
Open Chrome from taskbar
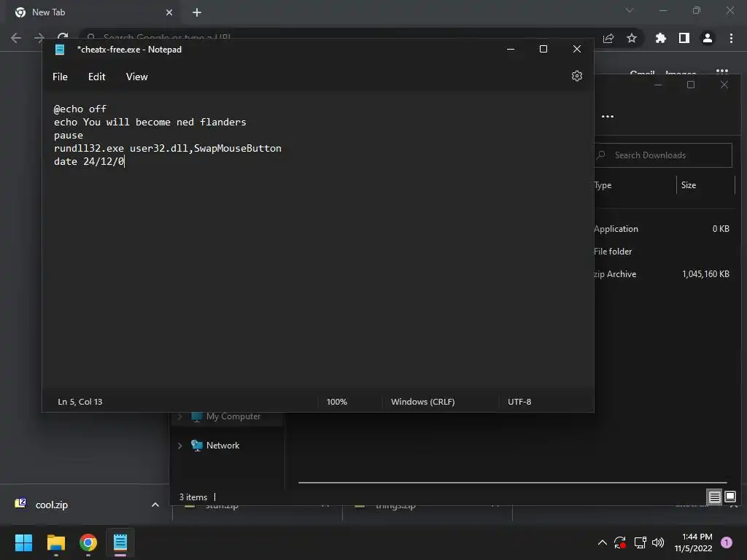coord(88,542)
